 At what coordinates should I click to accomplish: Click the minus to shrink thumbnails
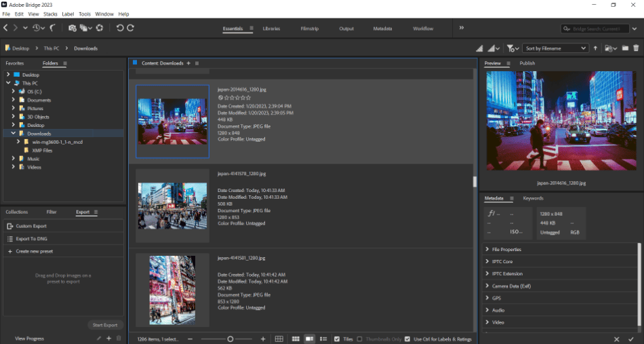coord(190,339)
